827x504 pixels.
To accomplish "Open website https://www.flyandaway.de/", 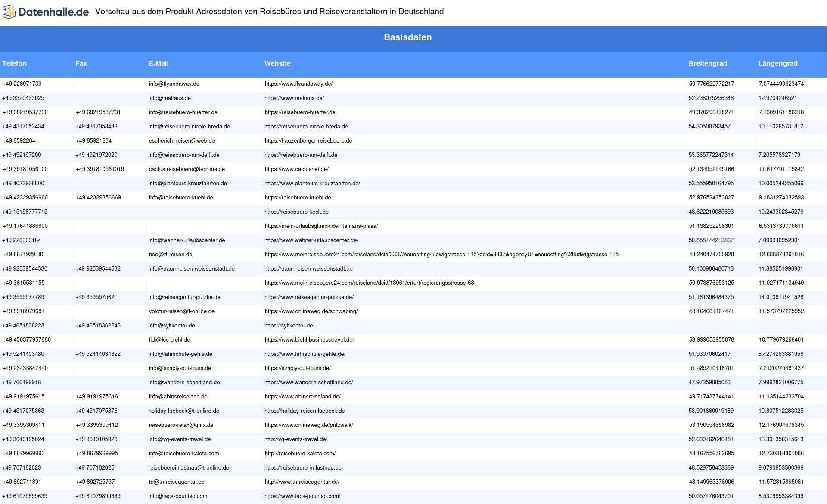I will (298, 84).
